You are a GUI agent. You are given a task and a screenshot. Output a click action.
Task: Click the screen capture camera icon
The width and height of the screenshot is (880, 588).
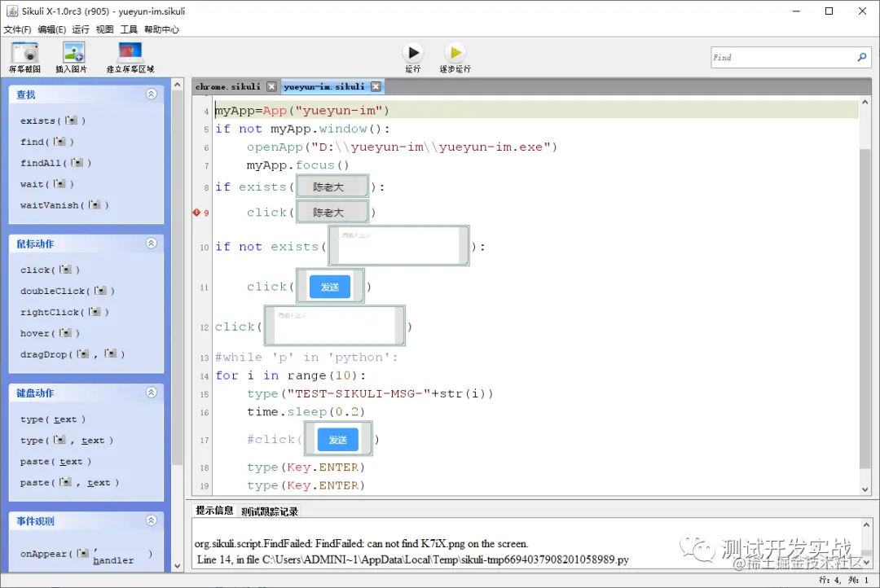pos(24,53)
